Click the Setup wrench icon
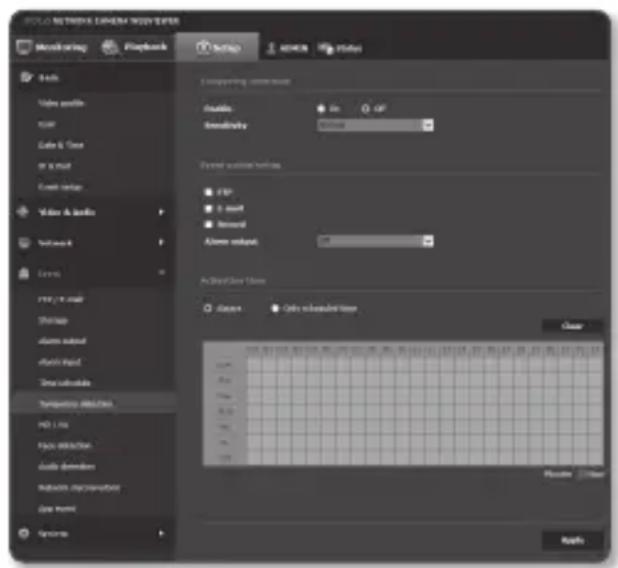 203,47
